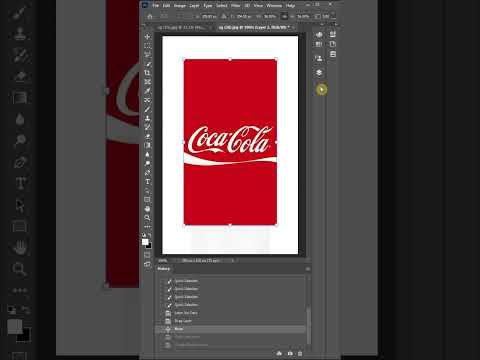The image size is (480, 360).
Task: Swap foreground and background colors
Action: click(x=150, y=235)
